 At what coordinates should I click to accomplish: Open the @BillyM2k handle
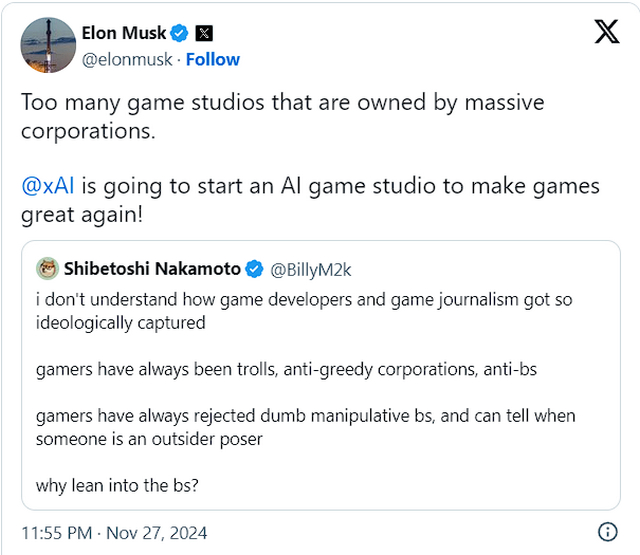(x=311, y=270)
